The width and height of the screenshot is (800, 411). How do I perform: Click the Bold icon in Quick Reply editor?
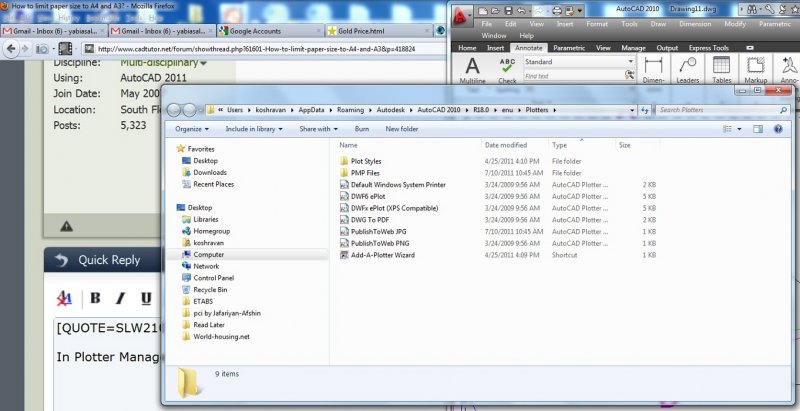pyautogui.click(x=95, y=298)
